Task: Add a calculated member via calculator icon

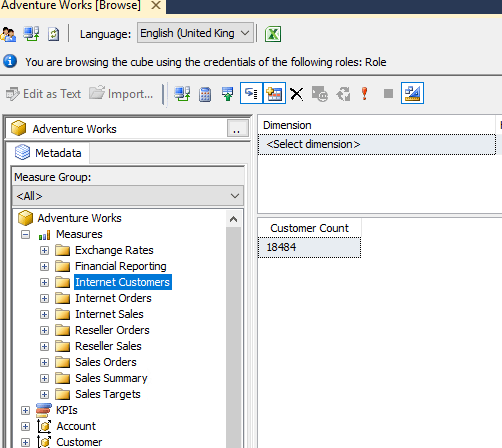Action: point(205,94)
